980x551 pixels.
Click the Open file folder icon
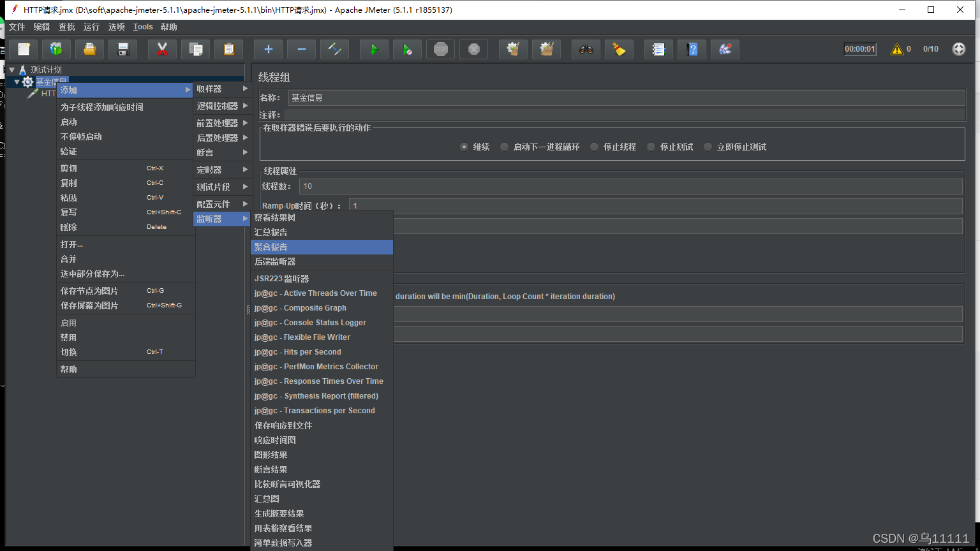pyautogui.click(x=90, y=49)
